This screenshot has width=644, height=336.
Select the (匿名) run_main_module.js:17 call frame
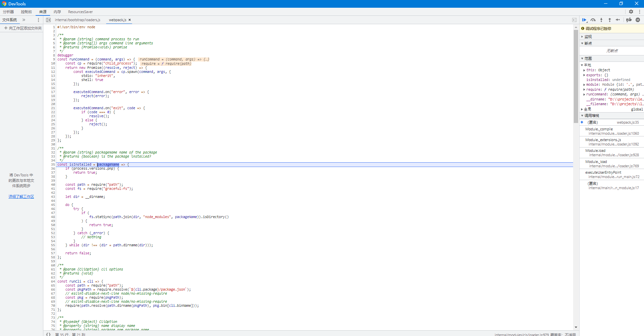pyautogui.click(x=611, y=185)
